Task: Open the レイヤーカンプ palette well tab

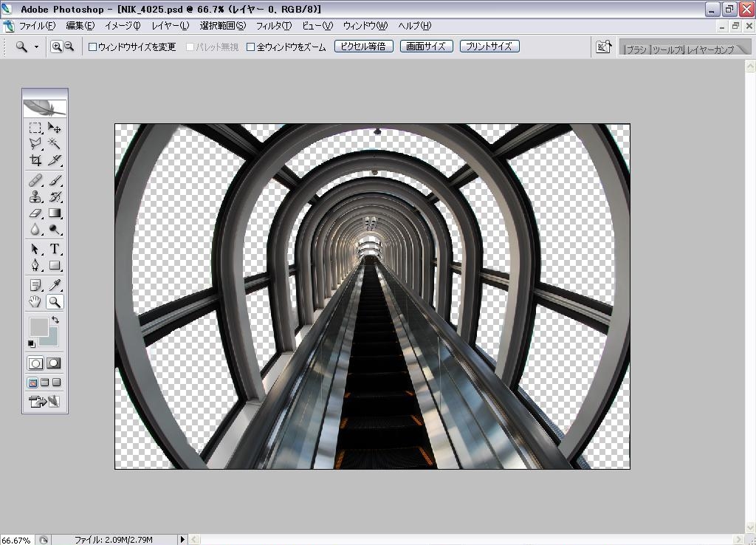Action: click(x=710, y=49)
